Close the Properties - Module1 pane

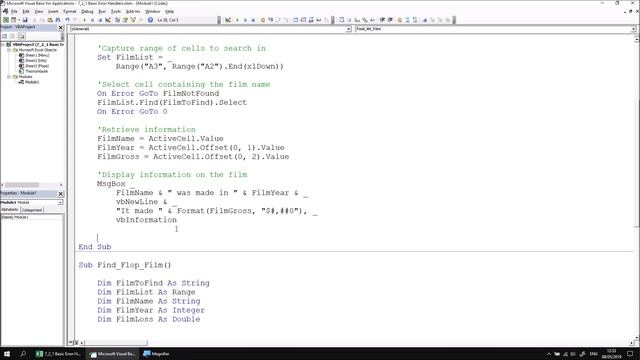click(x=61, y=193)
